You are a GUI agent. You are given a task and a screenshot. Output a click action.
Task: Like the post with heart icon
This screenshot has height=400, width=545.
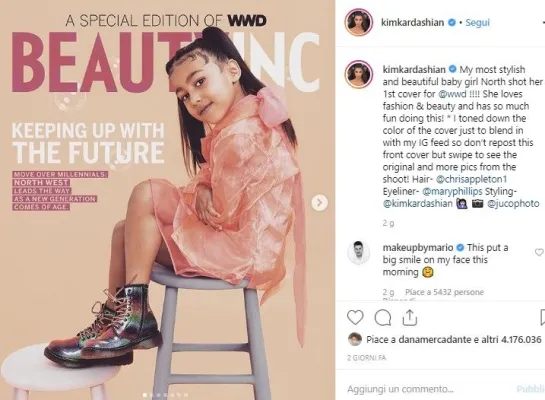(x=355, y=317)
